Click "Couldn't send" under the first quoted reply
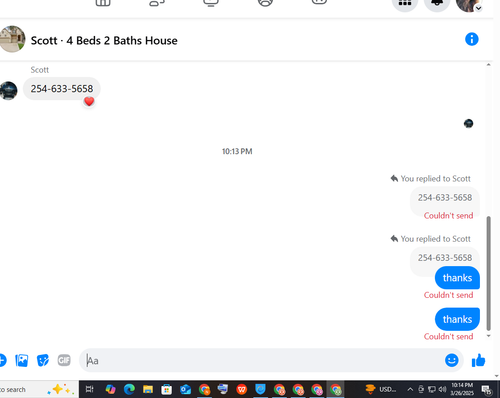500x398 pixels. (x=448, y=216)
